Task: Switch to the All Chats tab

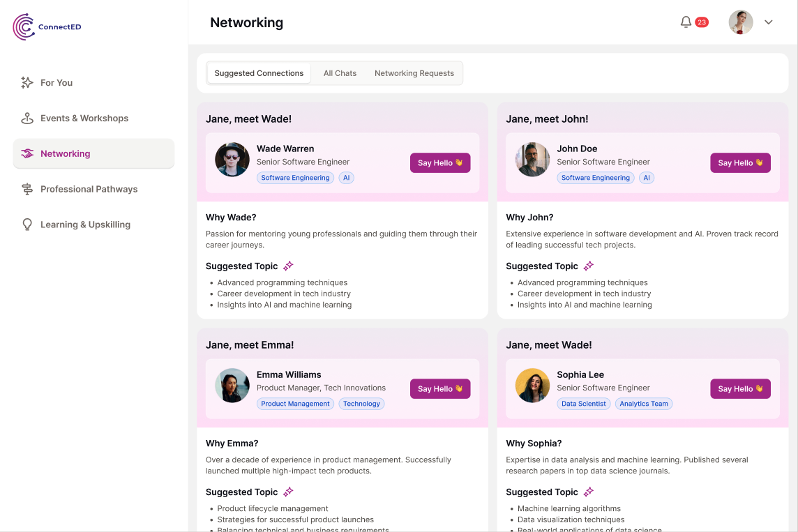Action: coord(340,73)
